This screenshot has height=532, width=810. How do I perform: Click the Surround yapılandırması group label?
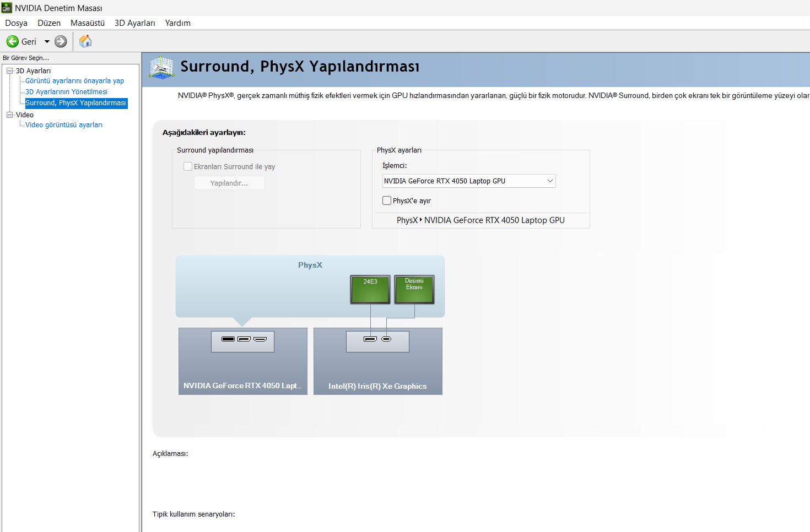click(215, 150)
